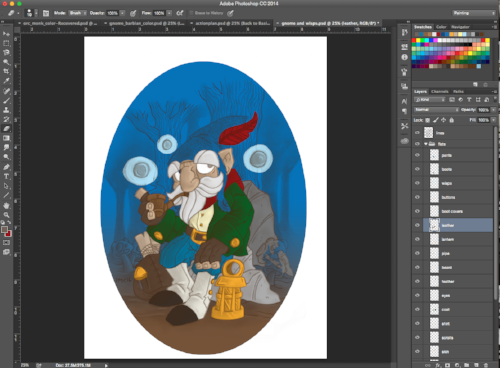Select the Crop tool
The image size is (500, 368).
pos(6,71)
